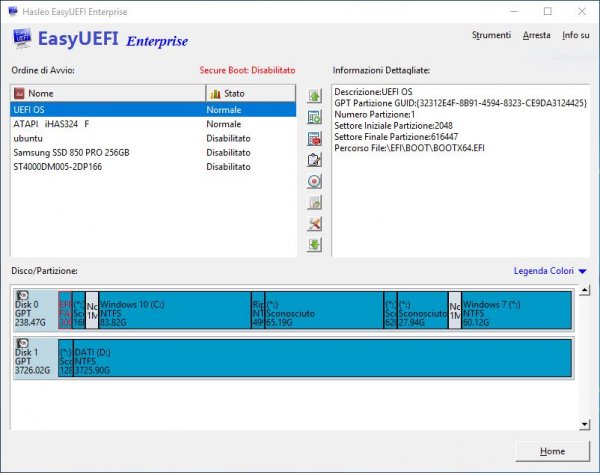Click Disabilitato status of ubuntu entry

[228, 138]
